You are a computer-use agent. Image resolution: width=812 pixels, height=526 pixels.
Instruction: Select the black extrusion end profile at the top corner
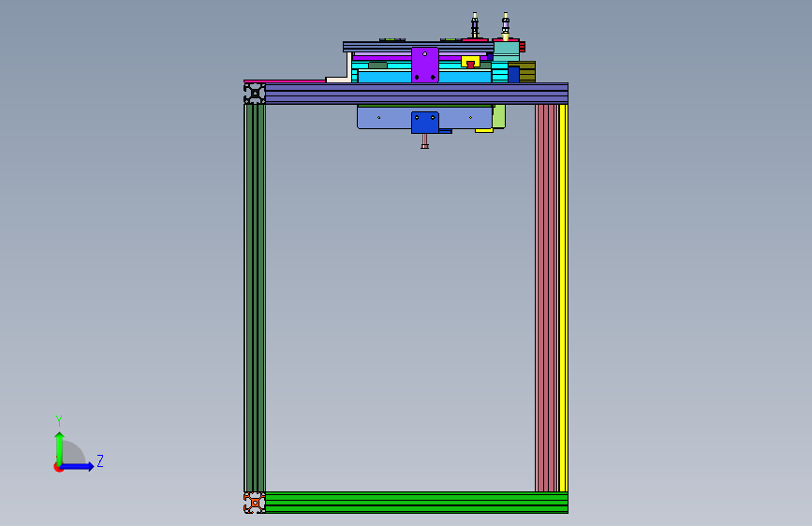[x=255, y=94]
